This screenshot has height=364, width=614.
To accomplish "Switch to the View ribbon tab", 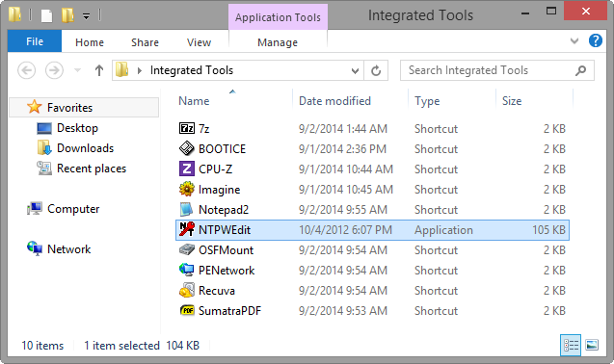I will click(x=199, y=42).
